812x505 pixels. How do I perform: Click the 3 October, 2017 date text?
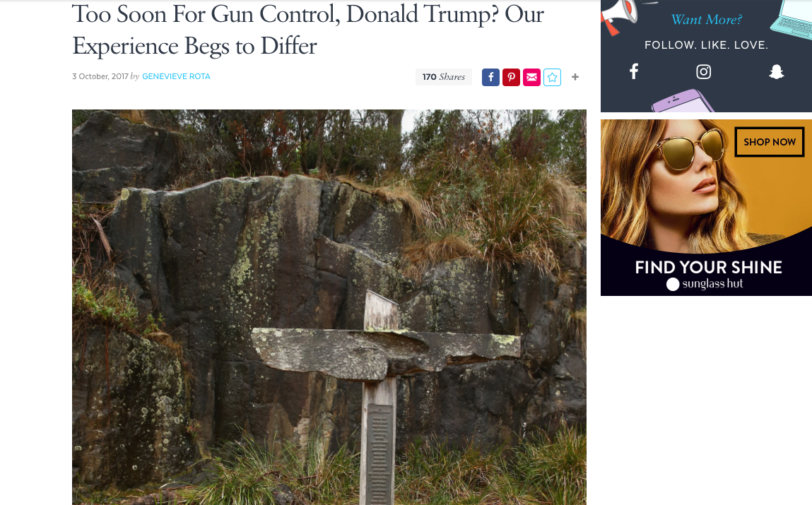click(100, 76)
